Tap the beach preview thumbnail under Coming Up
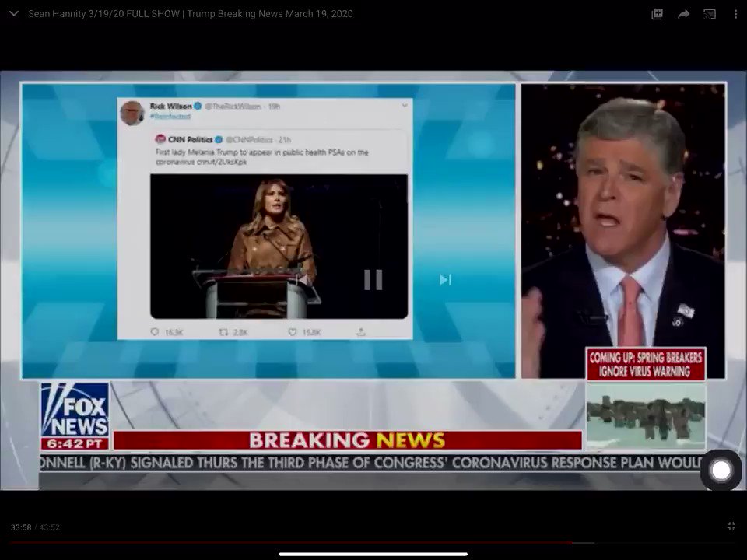The image size is (747, 560). tap(646, 415)
